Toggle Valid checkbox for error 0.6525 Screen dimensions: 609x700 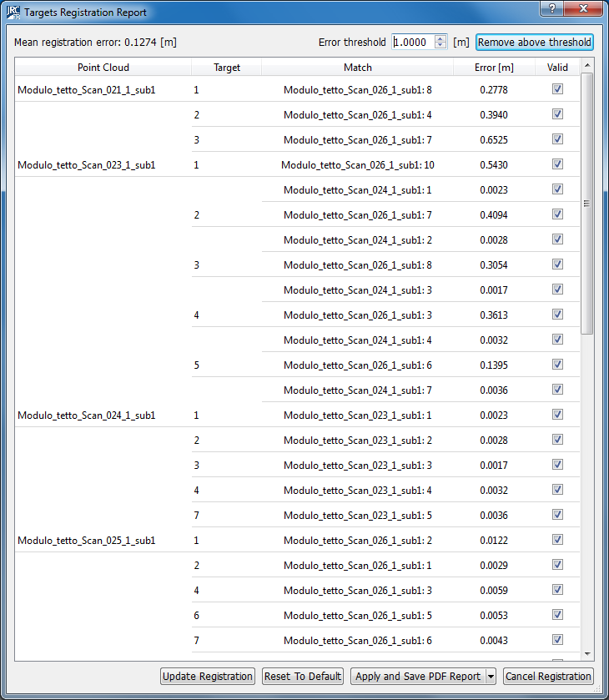click(x=557, y=139)
